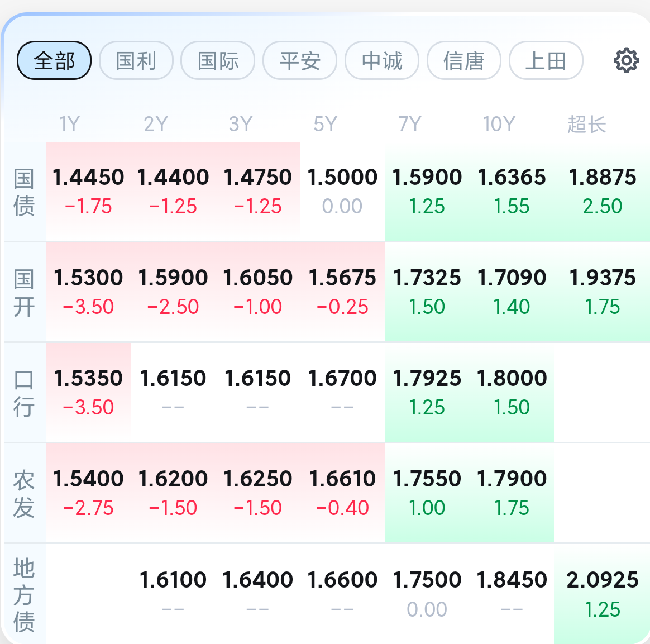650x644 pixels.
Task: Select the 地方债 row label
Action: [23, 595]
